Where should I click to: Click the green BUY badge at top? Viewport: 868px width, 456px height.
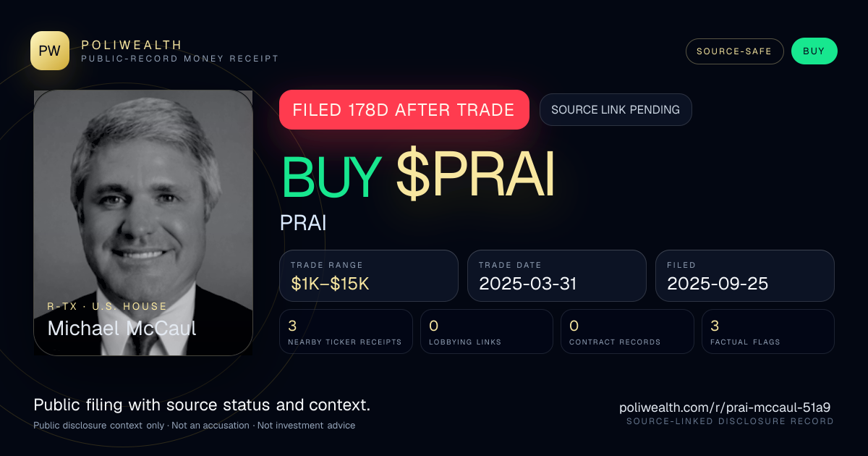pos(814,51)
